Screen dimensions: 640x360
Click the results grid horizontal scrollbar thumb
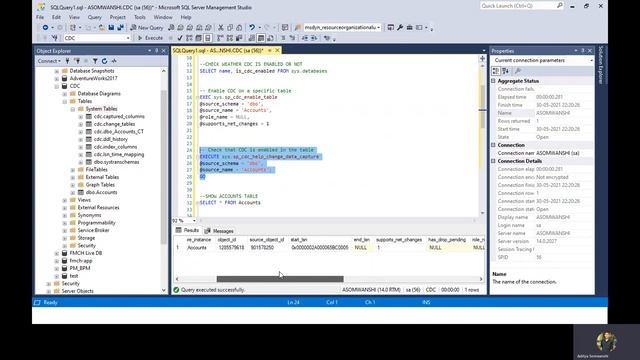(x=280, y=279)
